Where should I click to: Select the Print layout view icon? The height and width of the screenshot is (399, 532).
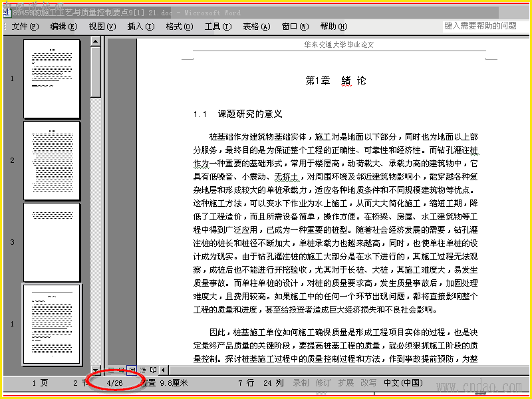[132, 370]
